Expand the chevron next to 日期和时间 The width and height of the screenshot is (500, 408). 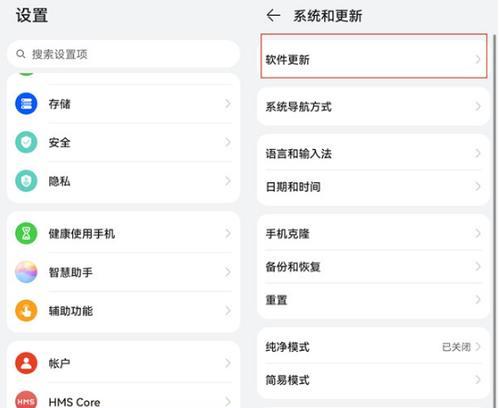pyautogui.click(x=478, y=186)
